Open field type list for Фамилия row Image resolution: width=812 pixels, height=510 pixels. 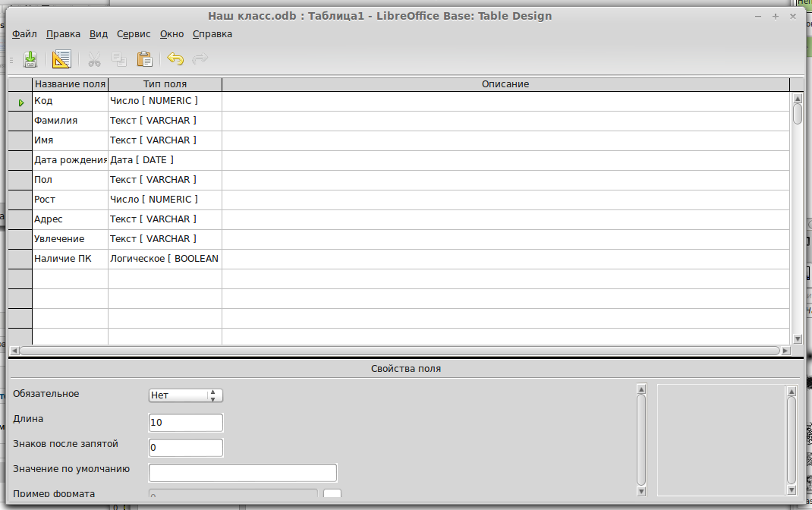pyautogui.click(x=165, y=121)
